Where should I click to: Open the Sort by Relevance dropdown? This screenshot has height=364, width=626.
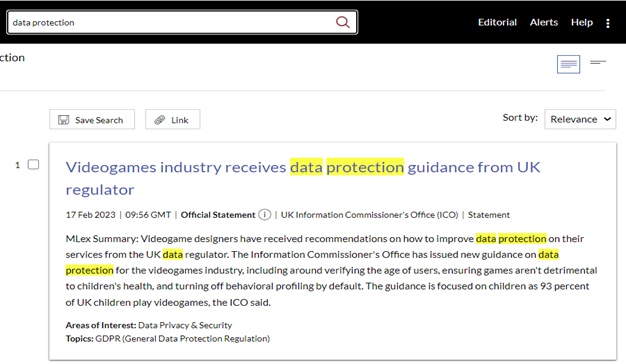pos(580,119)
